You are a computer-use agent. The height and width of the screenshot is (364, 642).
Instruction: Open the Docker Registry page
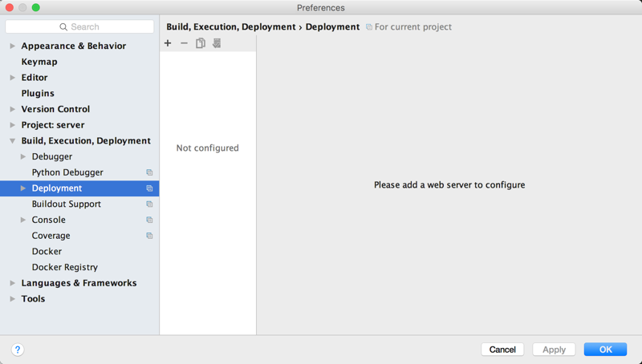pyautogui.click(x=64, y=267)
